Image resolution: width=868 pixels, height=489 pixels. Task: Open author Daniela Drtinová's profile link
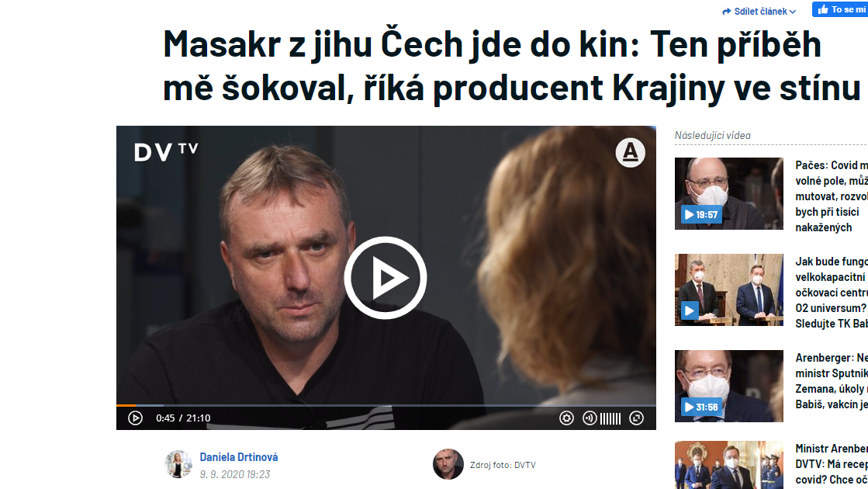(x=239, y=457)
